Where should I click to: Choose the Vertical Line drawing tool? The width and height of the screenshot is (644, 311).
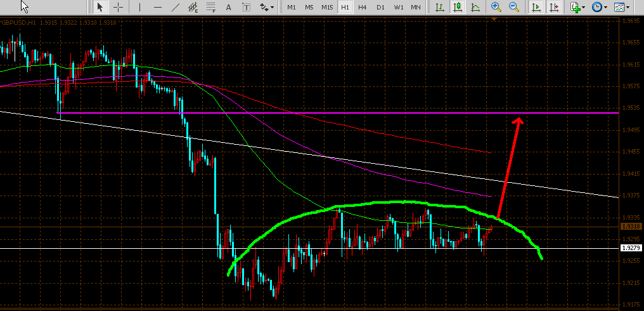tap(139, 7)
